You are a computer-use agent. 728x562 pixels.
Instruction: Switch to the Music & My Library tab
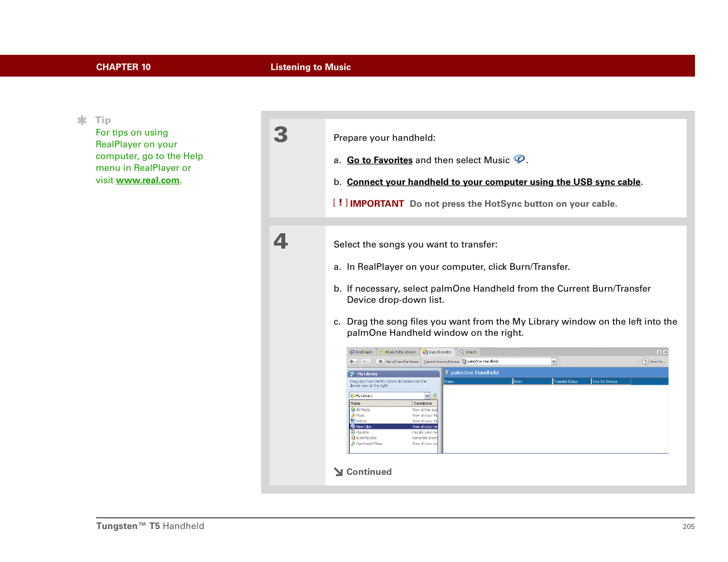(x=398, y=352)
